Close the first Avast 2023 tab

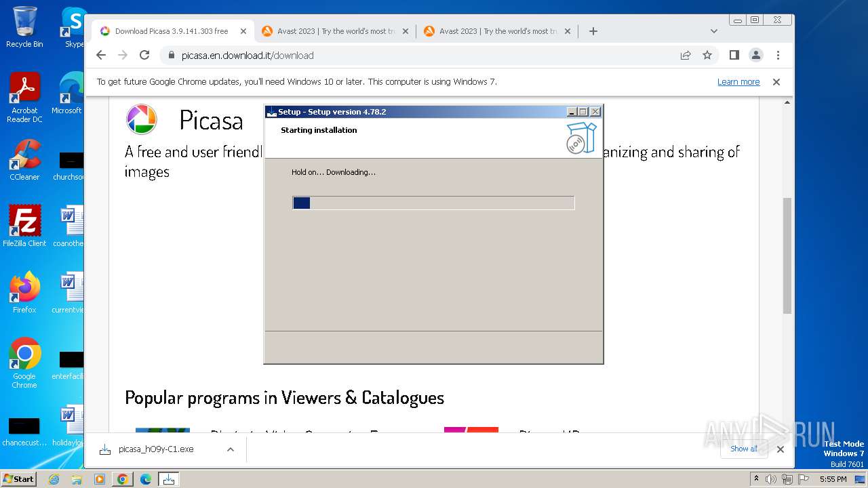pos(406,31)
